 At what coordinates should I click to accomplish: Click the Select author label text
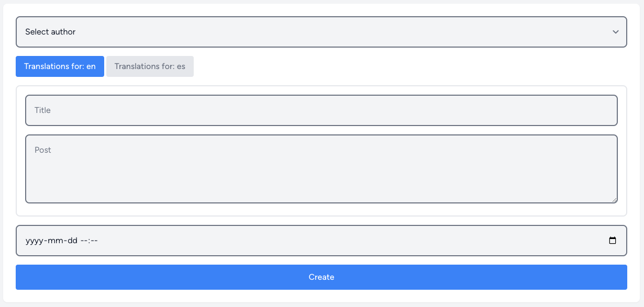coord(50,32)
